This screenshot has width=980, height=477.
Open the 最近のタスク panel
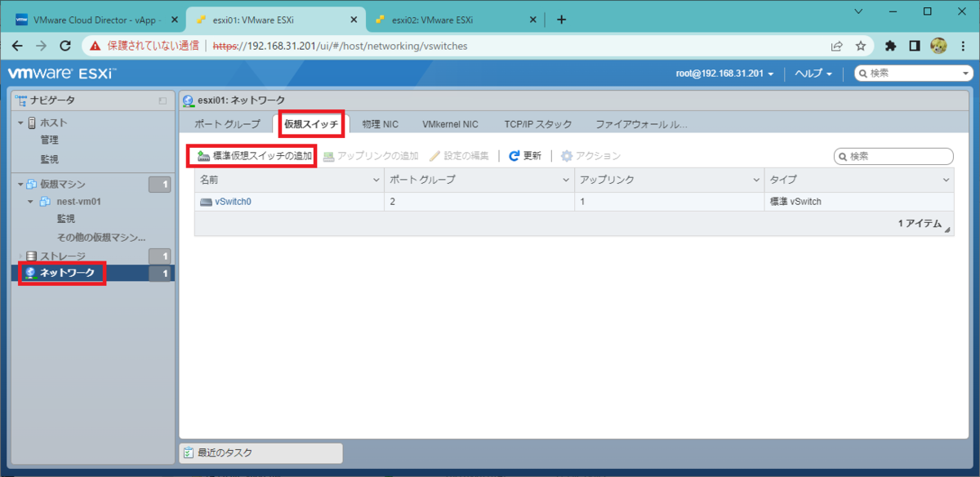[x=261, y=452]
